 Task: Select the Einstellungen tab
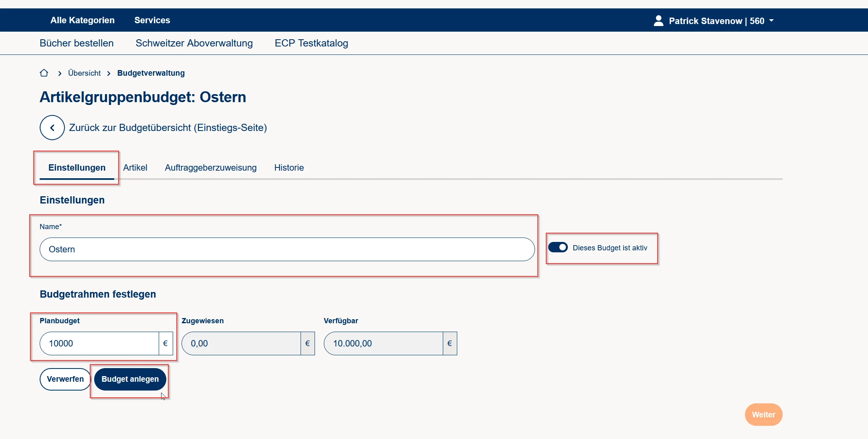pos(77,167)
